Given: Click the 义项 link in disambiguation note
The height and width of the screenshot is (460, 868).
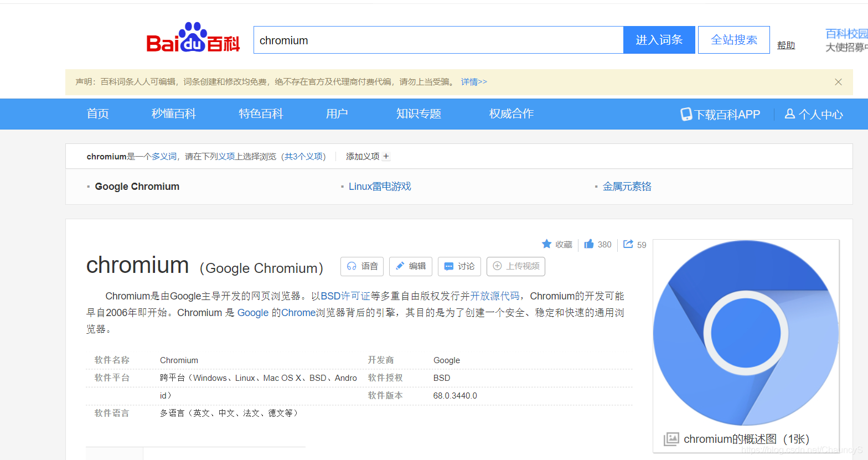Looking at the screenshot, I should [226, 157].
